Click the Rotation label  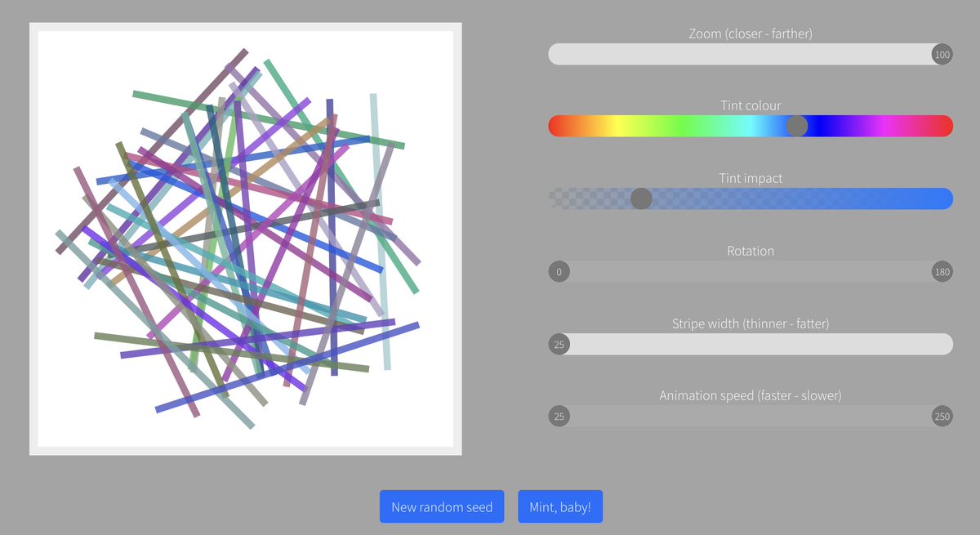751,251
